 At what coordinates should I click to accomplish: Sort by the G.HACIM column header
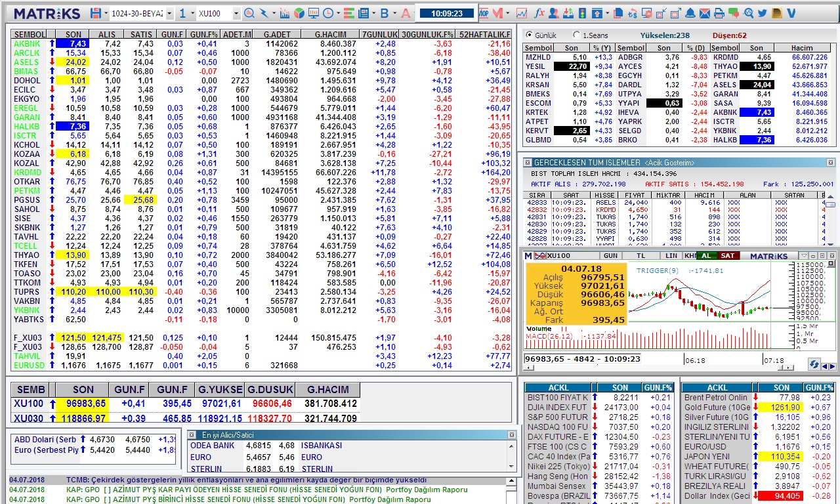point(329,34)
